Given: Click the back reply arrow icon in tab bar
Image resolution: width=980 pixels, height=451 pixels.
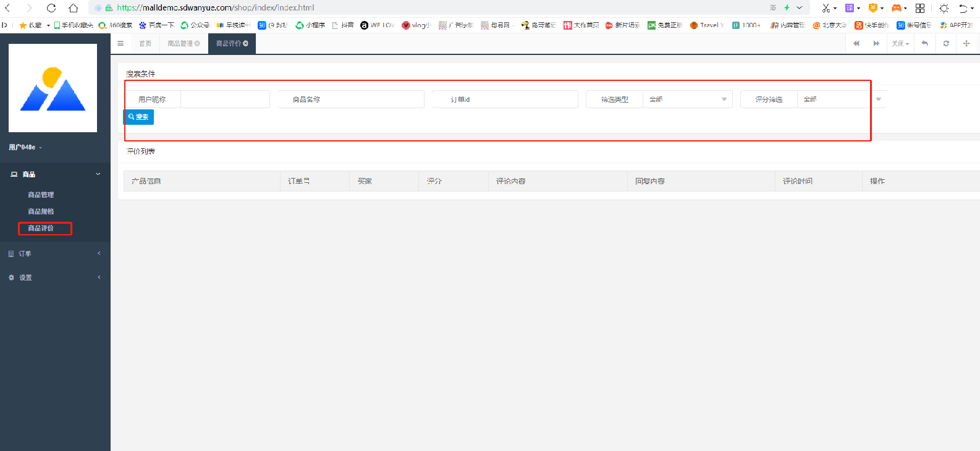Looking at the screenshot, I should (x=924, y=43).
